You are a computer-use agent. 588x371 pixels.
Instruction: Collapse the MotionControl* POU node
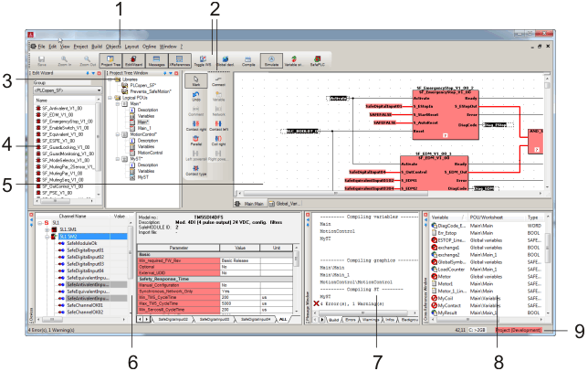[118, 134]
